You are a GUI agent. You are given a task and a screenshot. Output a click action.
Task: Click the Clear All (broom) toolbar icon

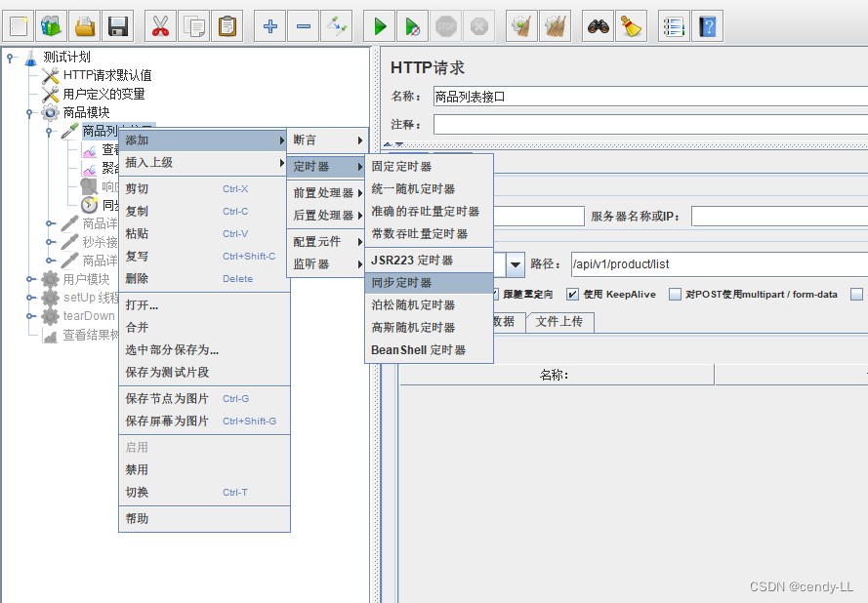pyautogui.click(x=555, y=25)
